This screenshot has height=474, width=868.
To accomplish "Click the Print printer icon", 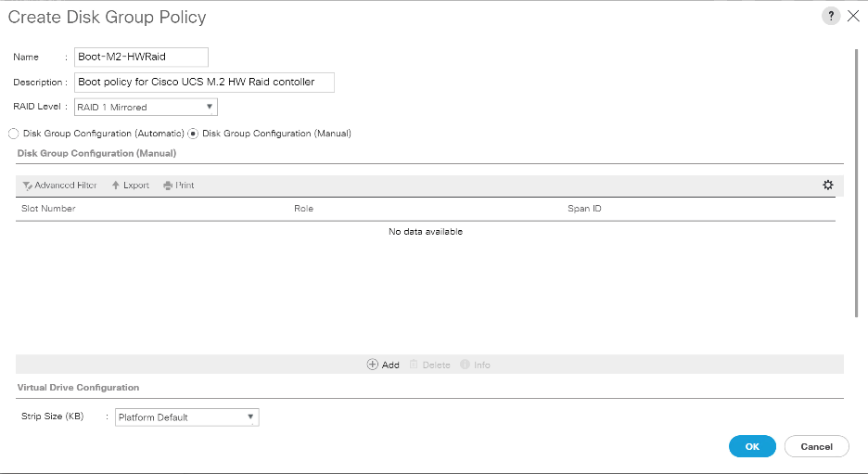I will (168, 186).
